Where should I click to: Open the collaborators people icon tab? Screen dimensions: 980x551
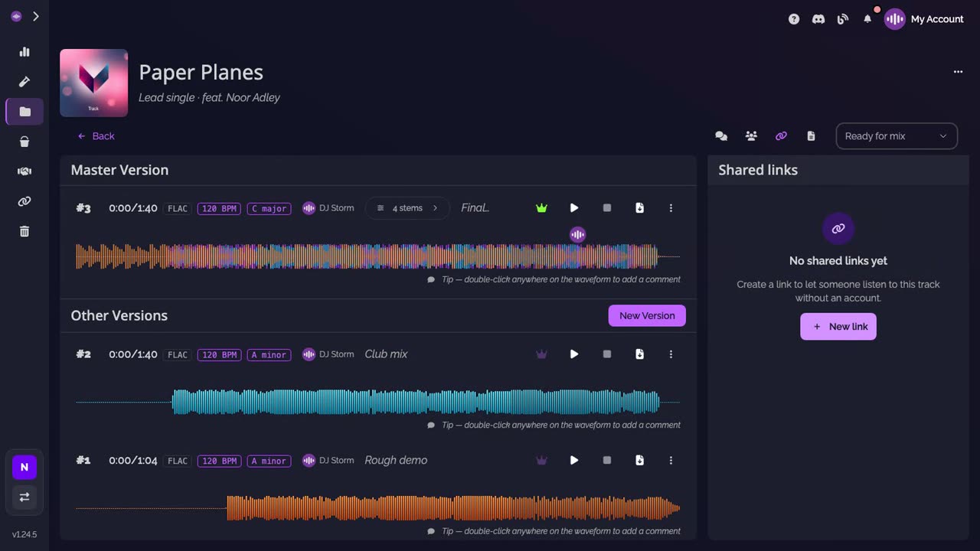751,136
